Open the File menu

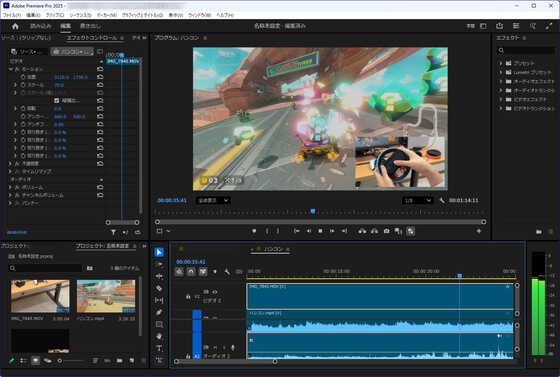[x=12, y=15]
